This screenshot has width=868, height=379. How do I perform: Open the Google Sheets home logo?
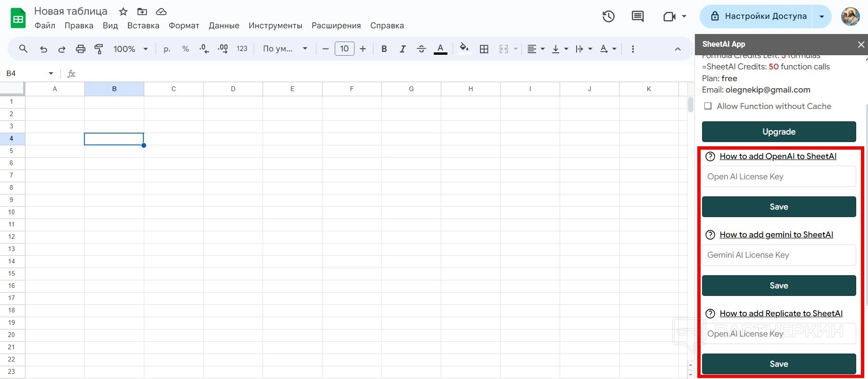[x=18, y=18]
